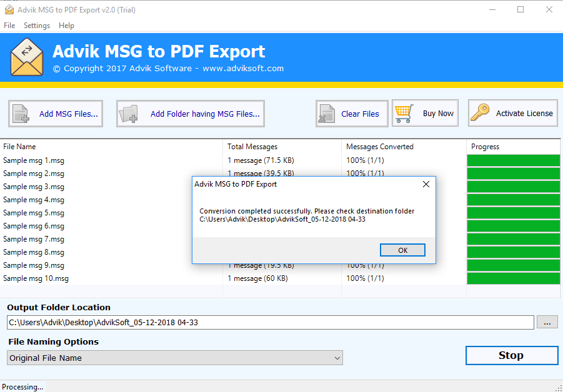Close the main Advik application window
The height and width of the screenshot is (392, 563).
tap(549, 10)
